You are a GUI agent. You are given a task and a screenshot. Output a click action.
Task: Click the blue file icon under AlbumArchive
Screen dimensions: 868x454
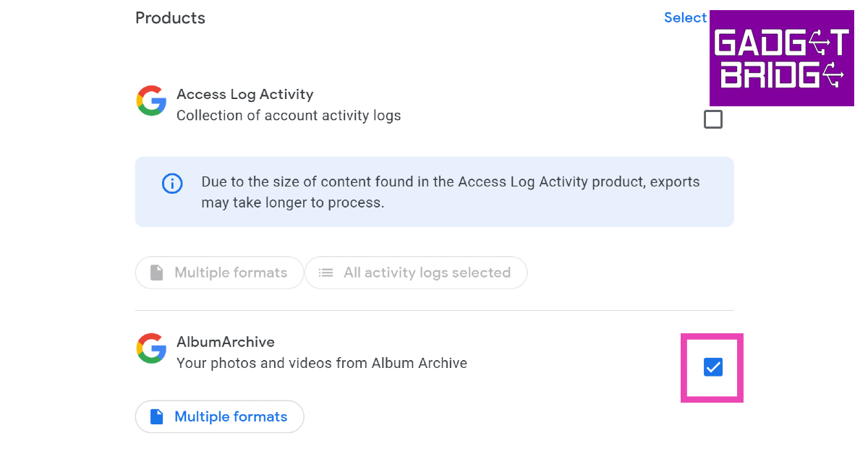pyautogui.click(x=156, y=416)
